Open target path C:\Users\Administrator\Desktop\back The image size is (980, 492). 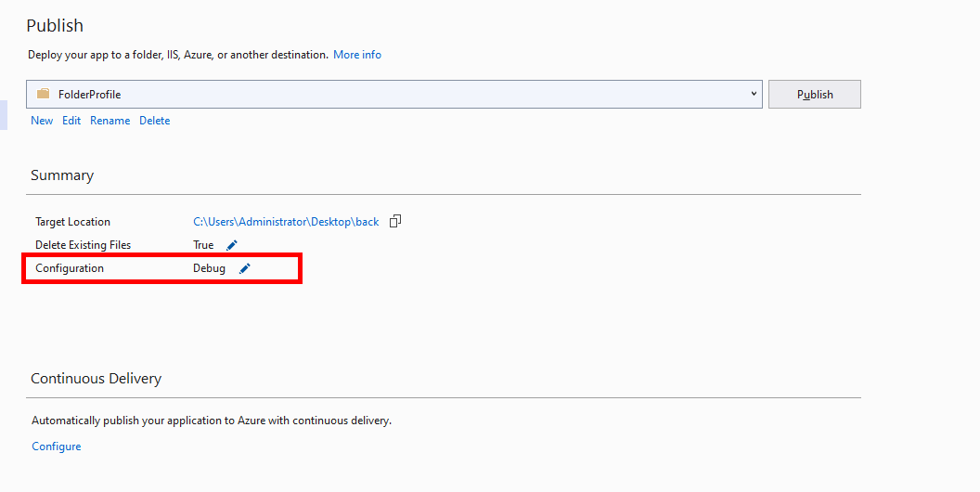286,222
